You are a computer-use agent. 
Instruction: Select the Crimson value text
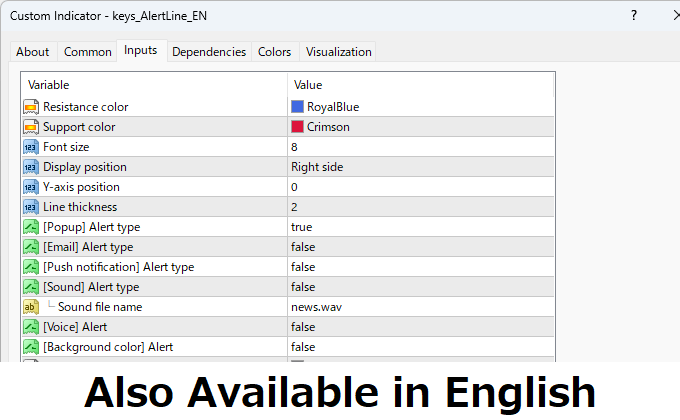[328, 127]
